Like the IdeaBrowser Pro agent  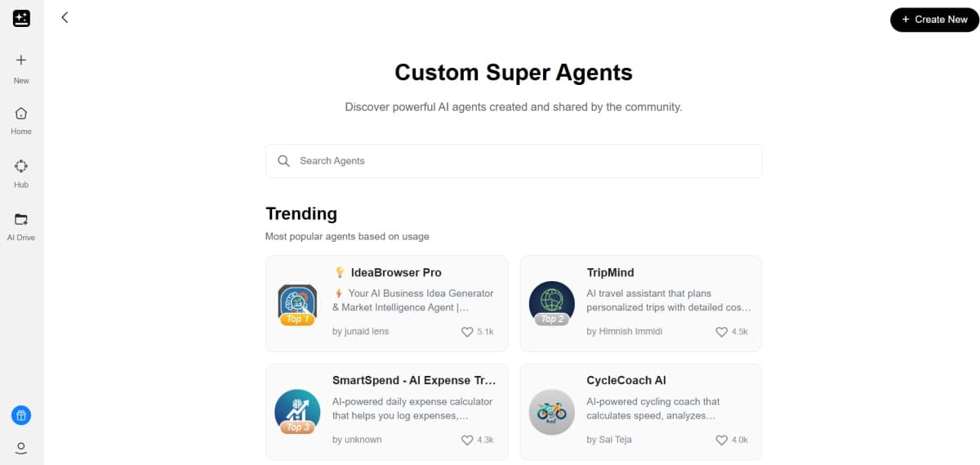click(467, 332)
